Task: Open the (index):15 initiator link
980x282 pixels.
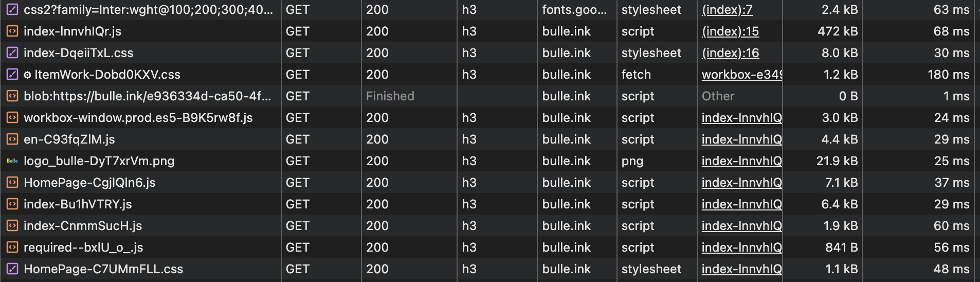Action: click(x=730, y=31)
